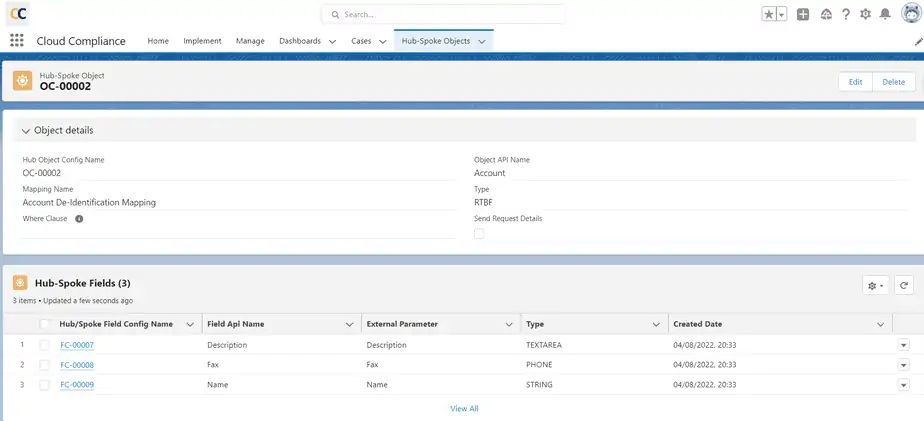
Task: Expand the Dashboards tab dropdown chevron
Action: 330,42
